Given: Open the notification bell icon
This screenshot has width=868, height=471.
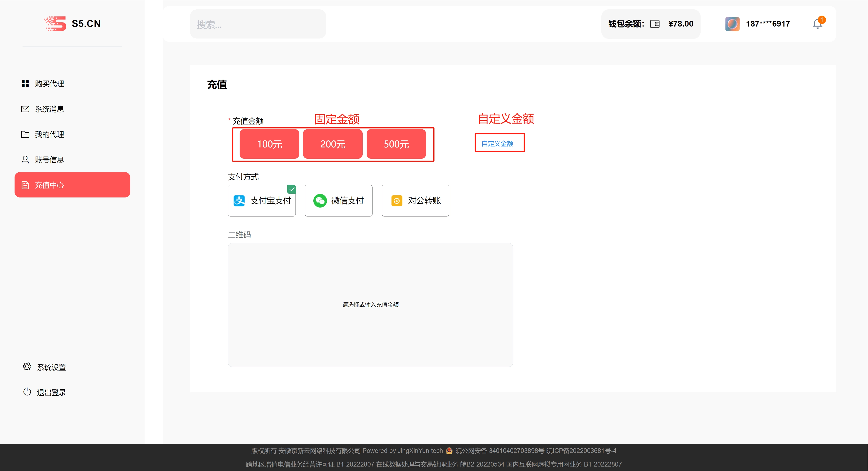Looking at the screenshot, I should pos(817,24).
